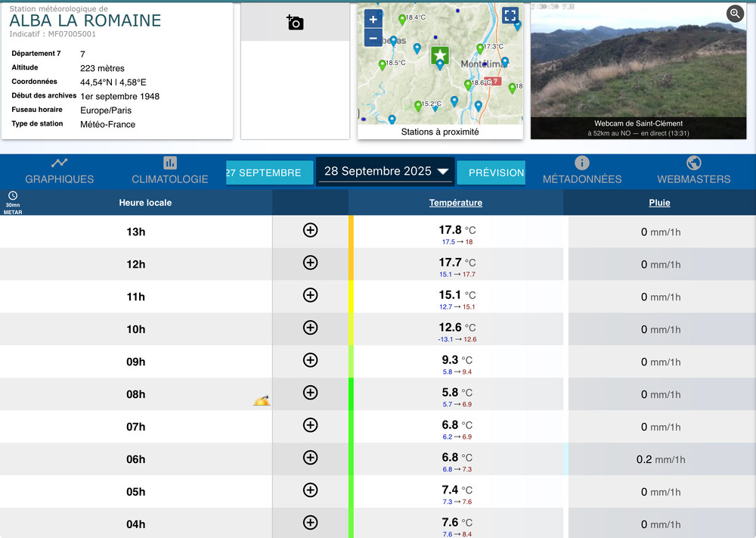Click the add photo camera icon
This screenshot has width=756, height=538.
[295, 23]
